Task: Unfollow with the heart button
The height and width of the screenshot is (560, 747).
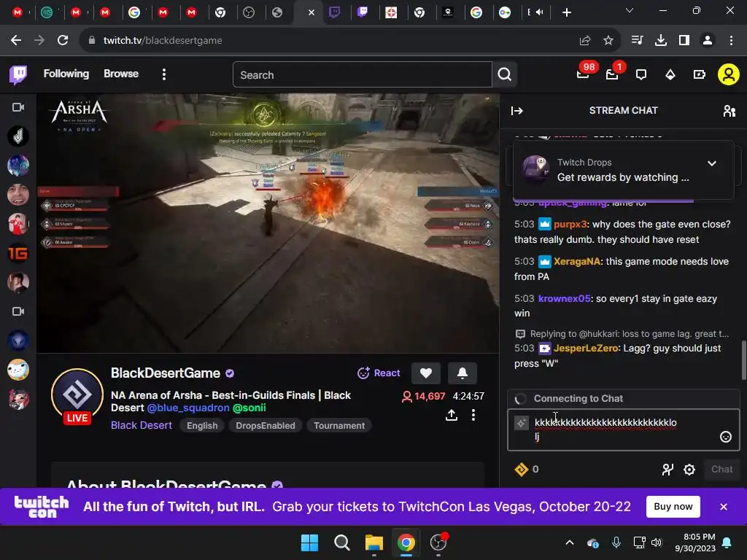Action: 426,373
